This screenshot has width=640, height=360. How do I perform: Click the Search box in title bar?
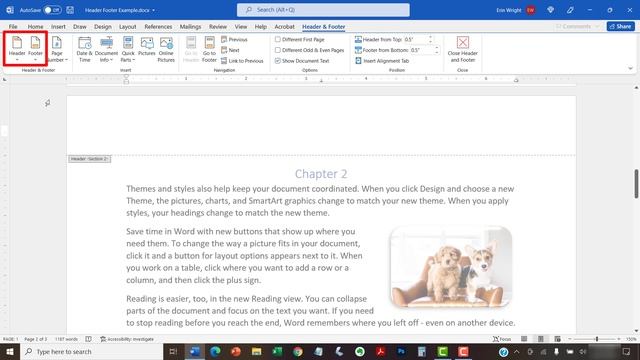tap(323, 10)
